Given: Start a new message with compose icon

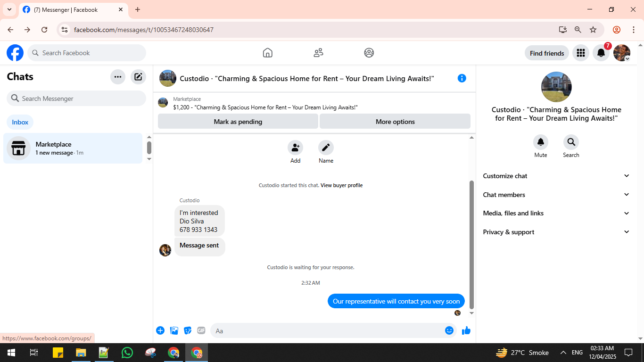Looking at the screenshot, I should coord(138,77).
